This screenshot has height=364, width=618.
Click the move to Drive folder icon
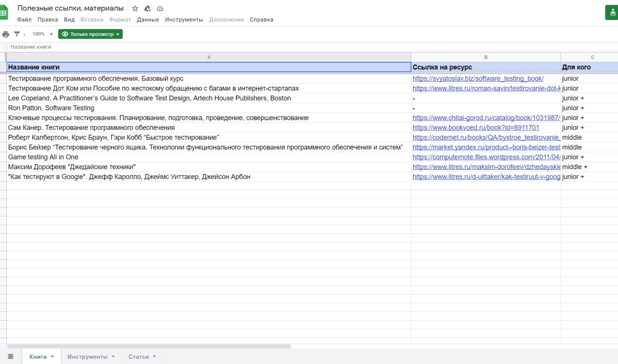(x=148, y=9)
